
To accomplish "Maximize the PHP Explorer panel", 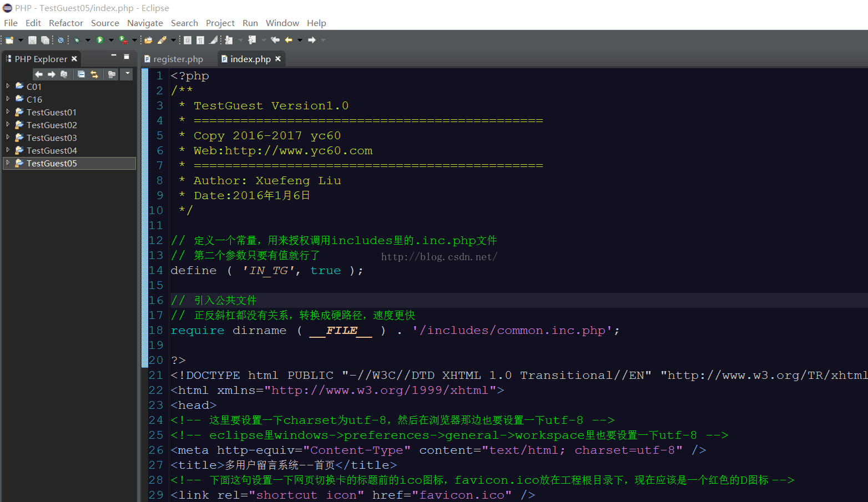I will 127,56.
